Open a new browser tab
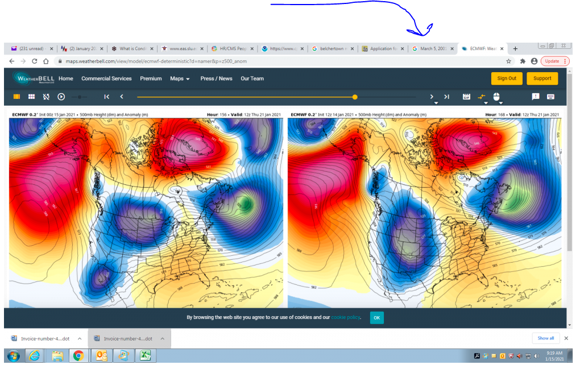588x369 pixels. [515, 49]
